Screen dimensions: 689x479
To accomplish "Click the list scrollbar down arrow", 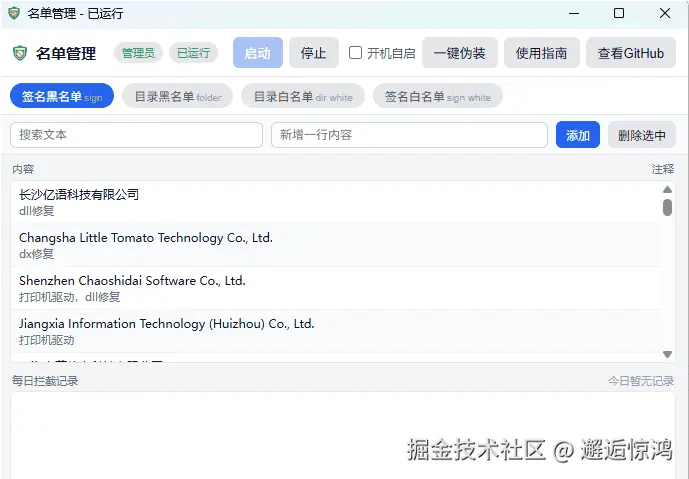I will coord(667,354).
